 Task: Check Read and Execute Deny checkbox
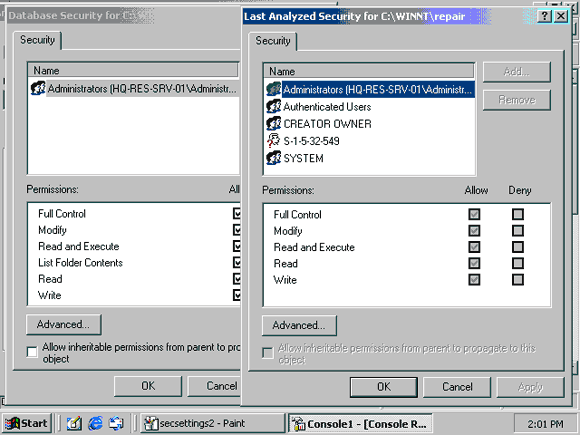(x=518, y=247)
